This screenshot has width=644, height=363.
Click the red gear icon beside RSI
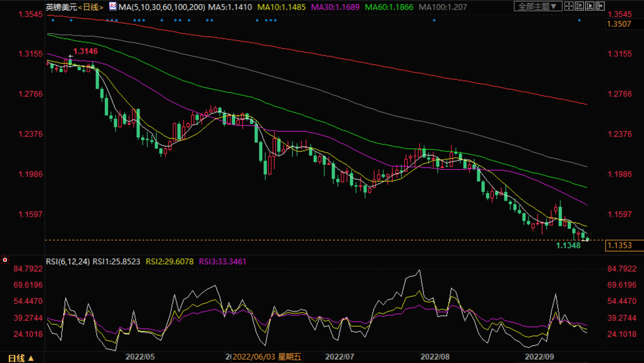point(5,259)
